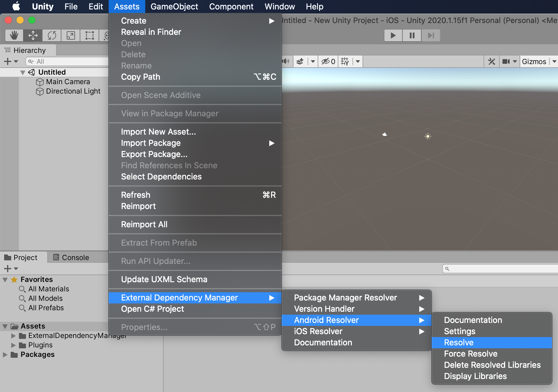Choose Export Package

[195, 154]
